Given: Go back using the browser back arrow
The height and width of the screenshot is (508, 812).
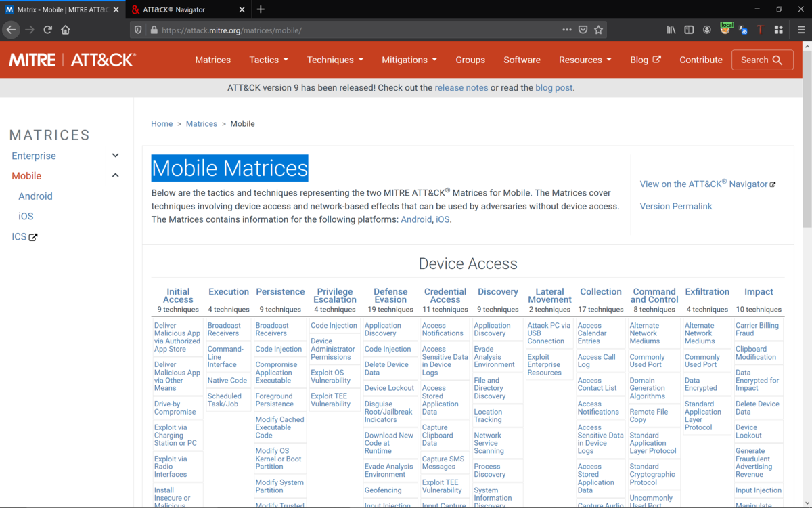Looking at the screenshot, I should 11,30.
